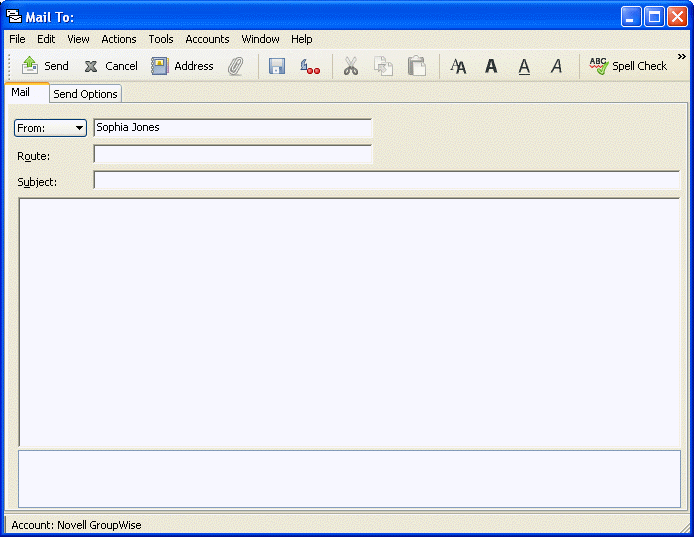
Task: Click the attachments pane below message body
Action: (349, 479)
